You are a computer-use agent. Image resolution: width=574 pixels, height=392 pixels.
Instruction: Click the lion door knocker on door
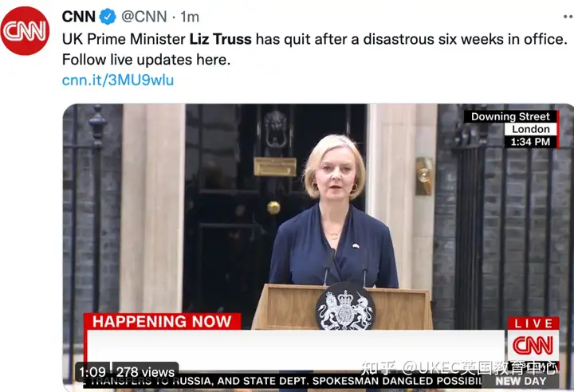pos(275,127)
